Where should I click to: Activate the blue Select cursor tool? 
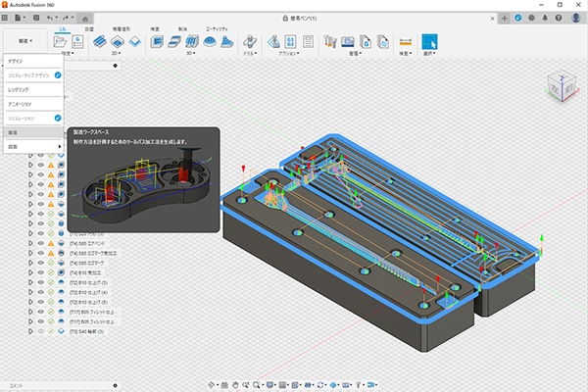click(x=429, y=42)
